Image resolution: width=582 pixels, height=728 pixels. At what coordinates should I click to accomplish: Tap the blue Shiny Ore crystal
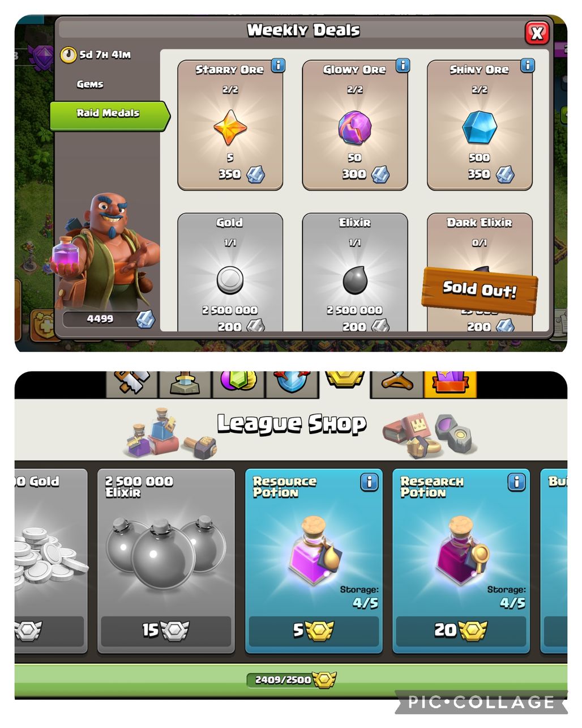coord(480,127)
